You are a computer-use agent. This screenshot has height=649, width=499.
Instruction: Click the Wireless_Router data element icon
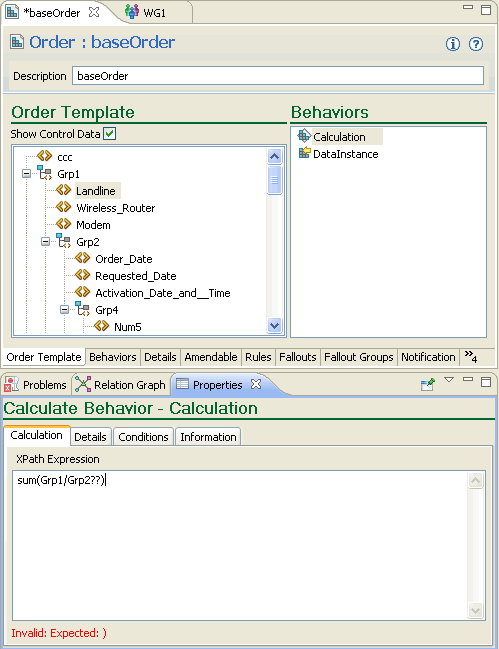pyautogui.click(x=63, y=207)
